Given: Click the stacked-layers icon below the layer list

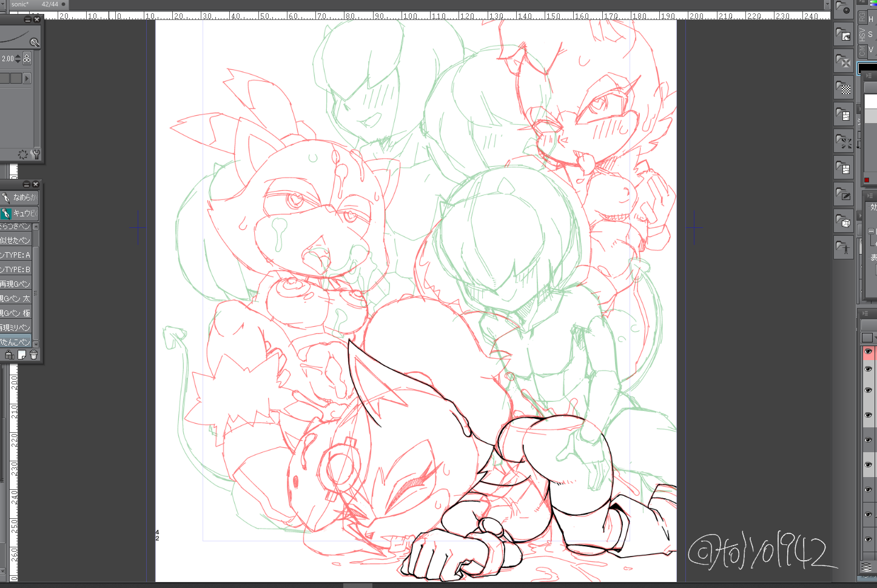Looking at the screenshot, I should 867,567.
